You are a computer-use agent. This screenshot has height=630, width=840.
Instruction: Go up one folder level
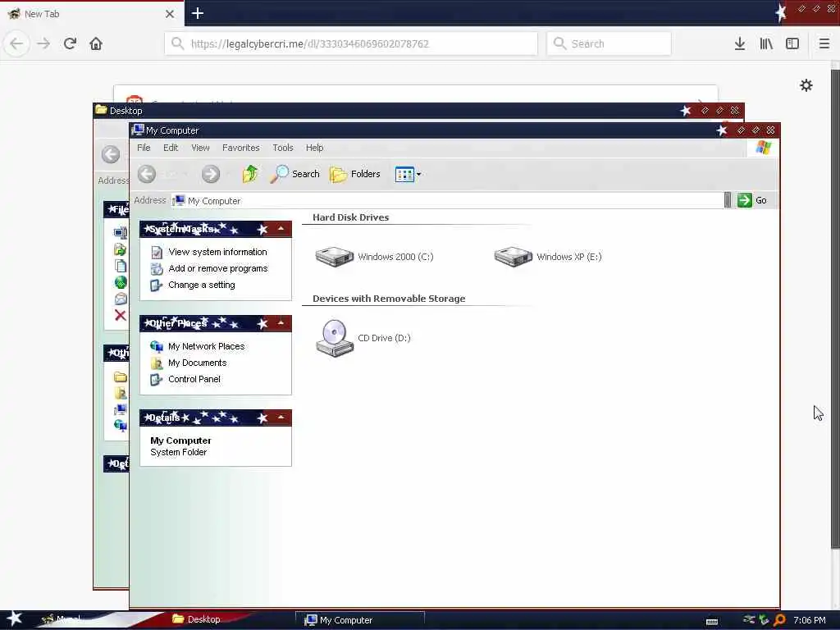click(249, 174)
